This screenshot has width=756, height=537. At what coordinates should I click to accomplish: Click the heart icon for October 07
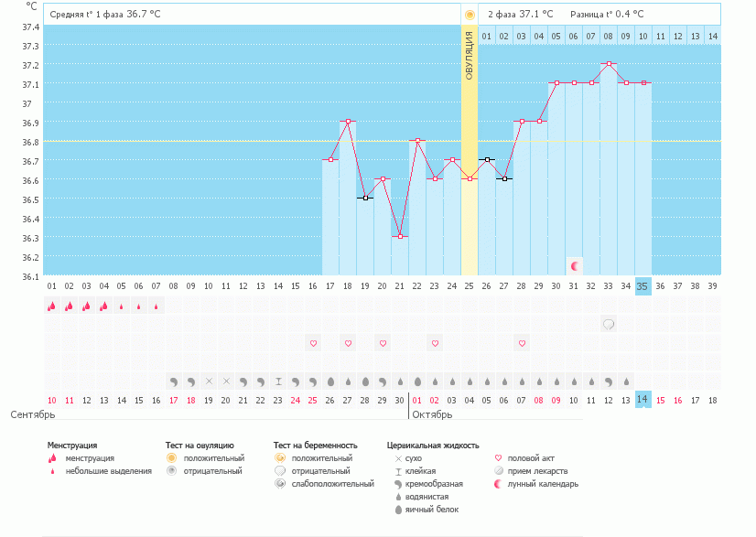tap(522, 344)
